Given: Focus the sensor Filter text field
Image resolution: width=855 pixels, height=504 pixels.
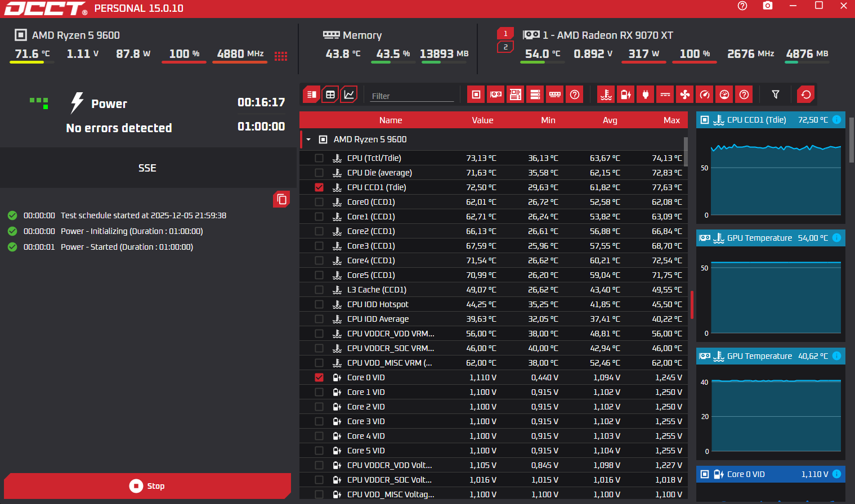Looking at the screenshot, I should click(412, 96).
